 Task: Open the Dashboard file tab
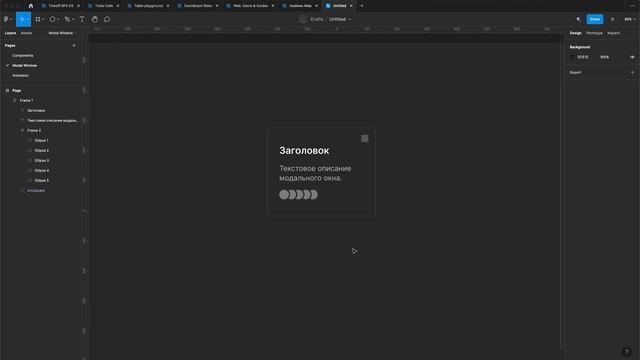pyautogui.click(x=198, y=6)
